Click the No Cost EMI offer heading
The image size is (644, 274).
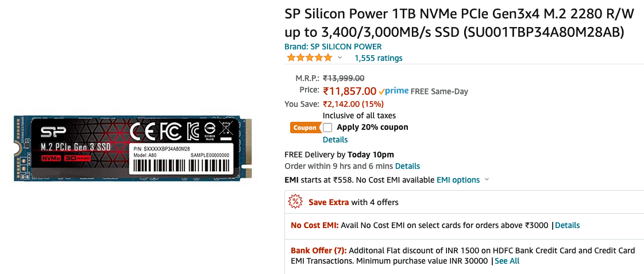tap(315, 225)
